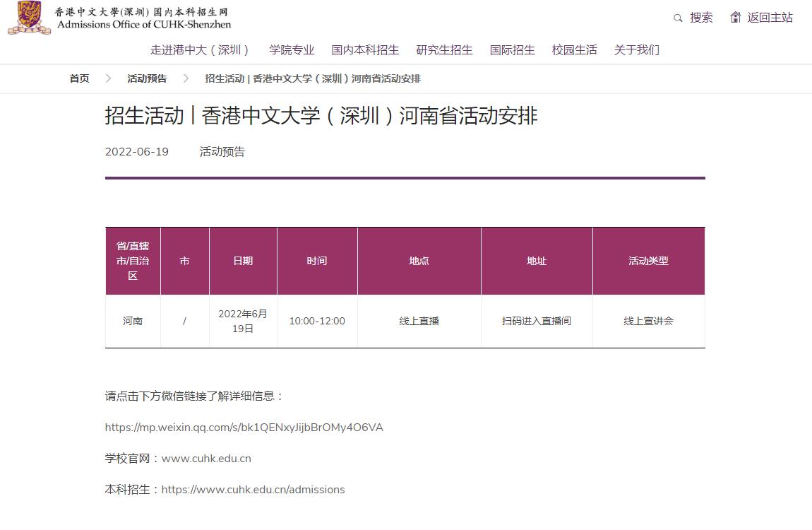The height and width of the screenshot is (530, 812).
Task: Click the 活动类型 column header
Action: [x=648, y=261]
